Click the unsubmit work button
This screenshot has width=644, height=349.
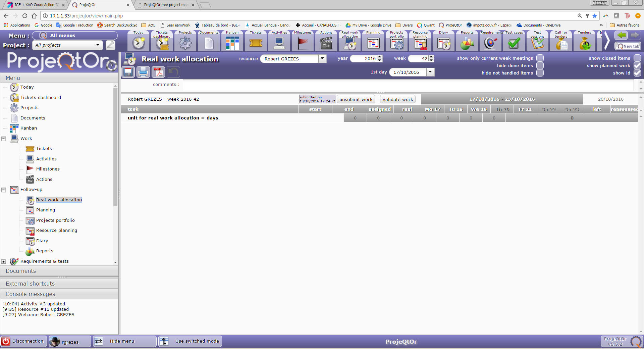coord(356,99)
